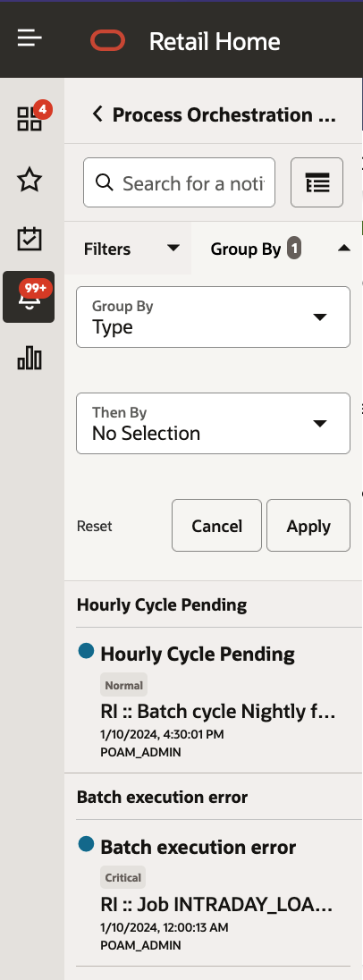The height and width of the screenshot is (980, 363).
Task: Toggle read dot on Batch execution error
Action: [86, 844]
